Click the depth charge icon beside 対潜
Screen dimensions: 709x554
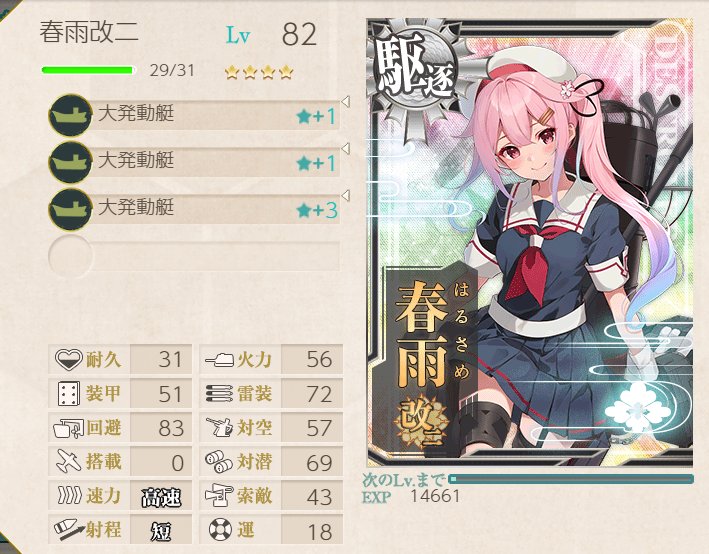click(219, 461)
